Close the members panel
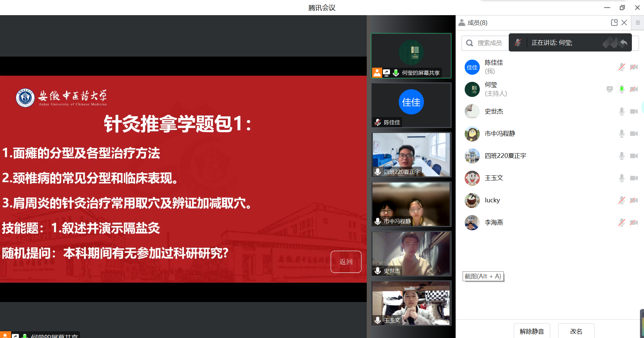The width and height of the screenshot is (644, 338). pos(624,23)
